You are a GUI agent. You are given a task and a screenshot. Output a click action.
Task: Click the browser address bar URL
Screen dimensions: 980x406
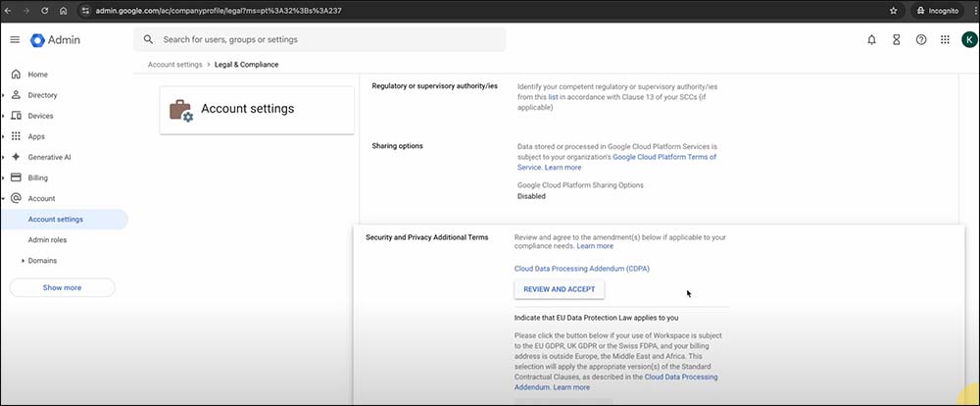click(x=219, y=11)
